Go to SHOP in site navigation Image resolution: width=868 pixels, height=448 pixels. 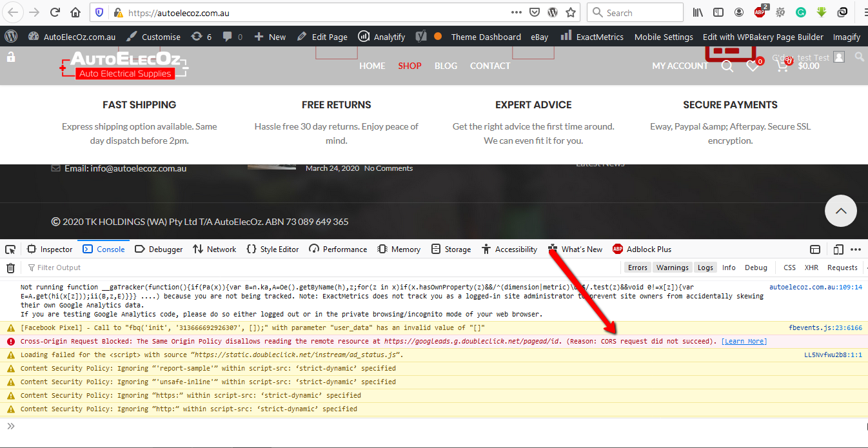409,66
